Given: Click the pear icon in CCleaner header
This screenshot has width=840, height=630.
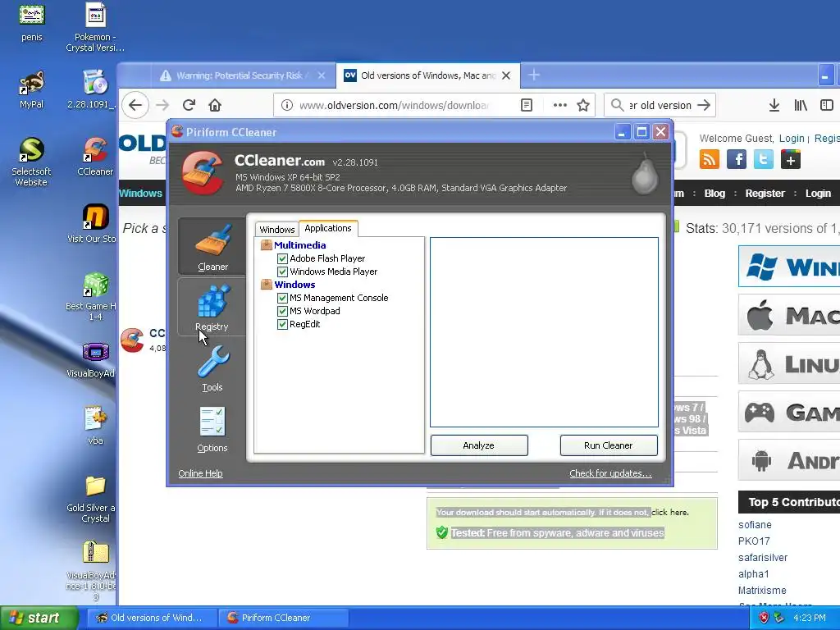Looking at the screenshot, I should pos(645,174).
